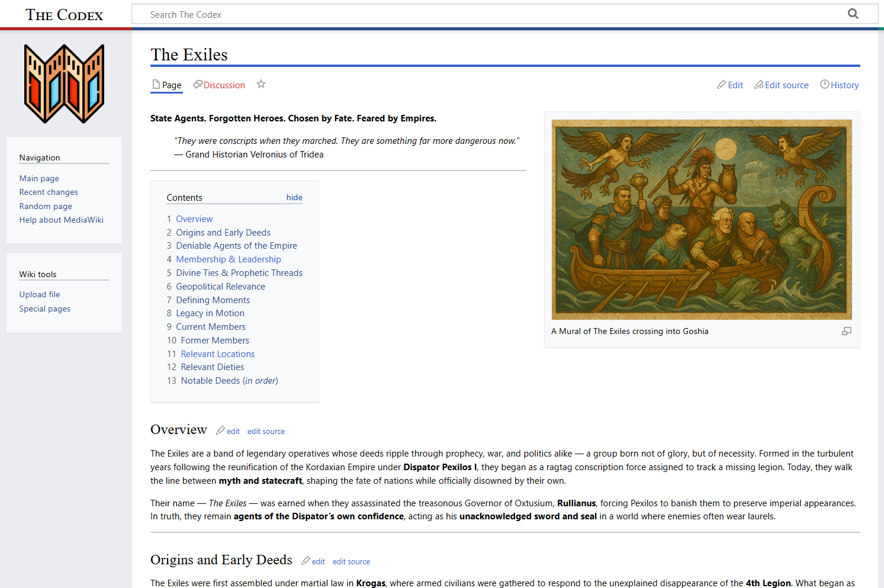This screenshot has width=884, height=588.
Task: Go to Random page
Action: [46, 206]
